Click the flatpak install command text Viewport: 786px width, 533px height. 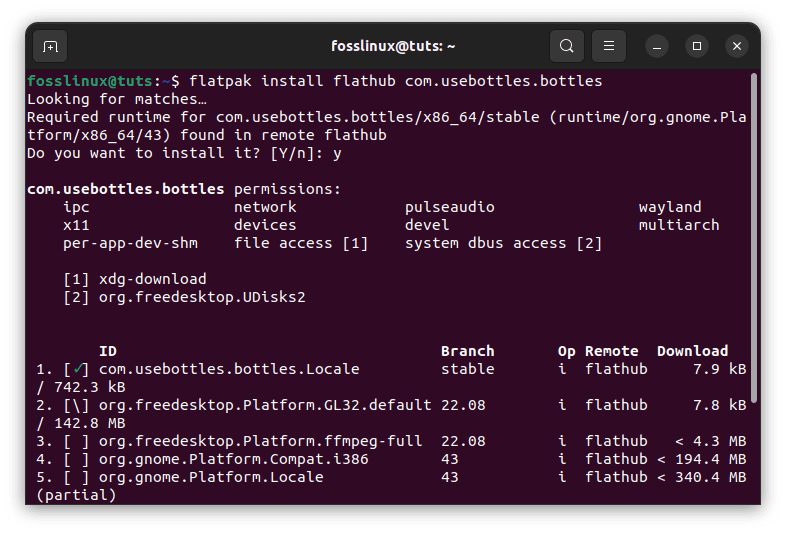pos(395,80)
